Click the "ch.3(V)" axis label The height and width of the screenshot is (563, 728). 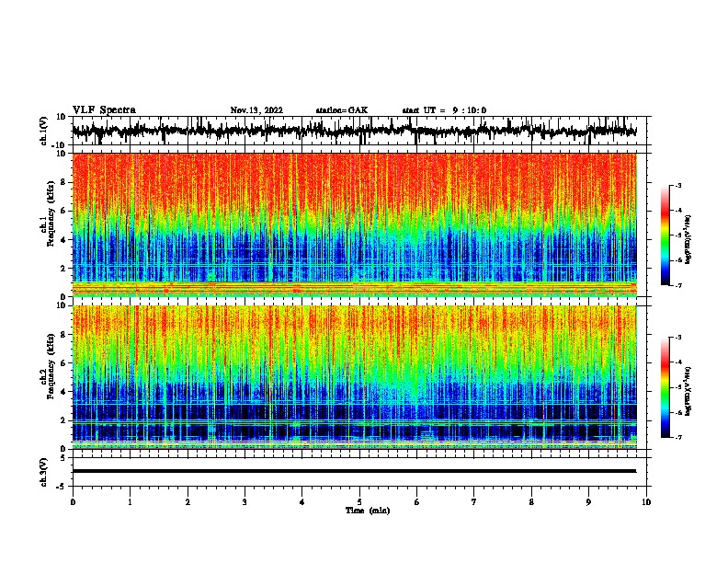[x=44, y=472]
